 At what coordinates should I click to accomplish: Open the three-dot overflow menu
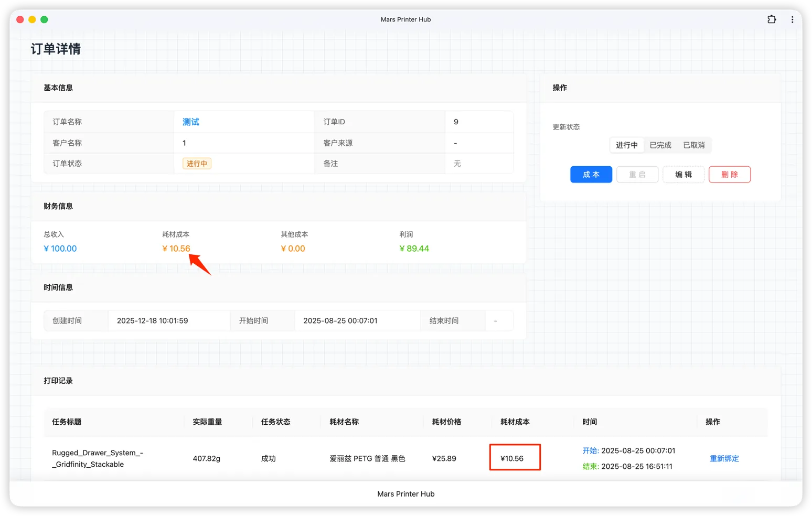point(793,19)
